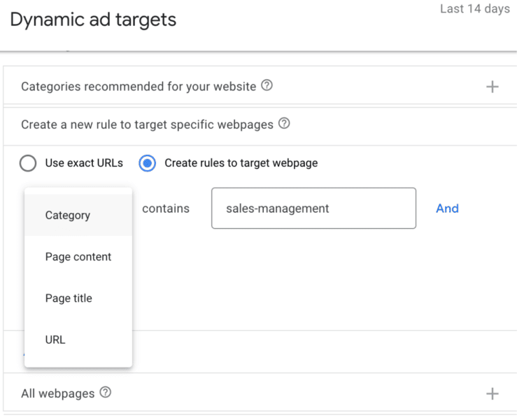Pick URL in the dropdown menu
524x420 pixels.
tap(55, 339)
